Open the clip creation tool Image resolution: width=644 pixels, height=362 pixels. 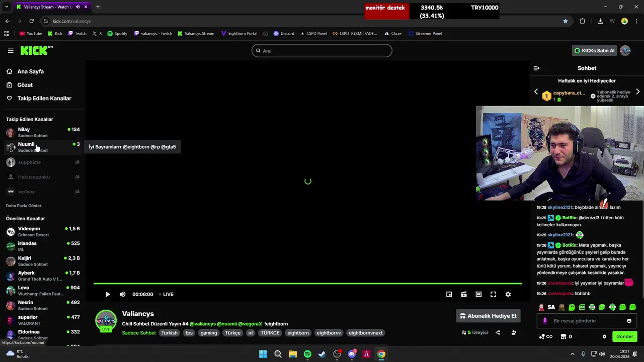[464, 295]
